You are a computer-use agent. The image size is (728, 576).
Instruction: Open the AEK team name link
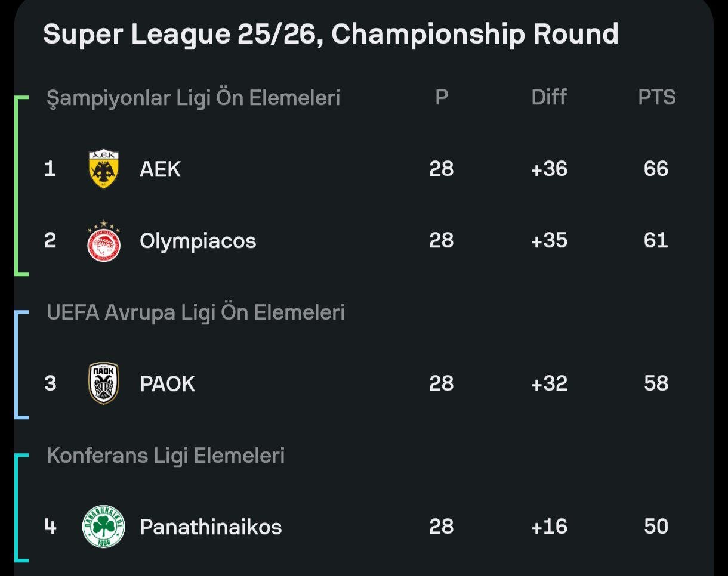160,169
